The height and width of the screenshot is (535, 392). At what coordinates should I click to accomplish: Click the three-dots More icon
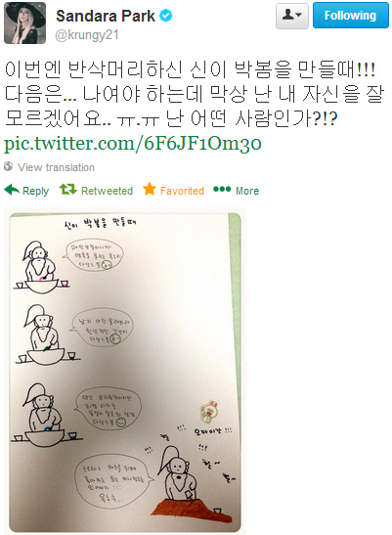pyautogui.click(x=222, y=189)
